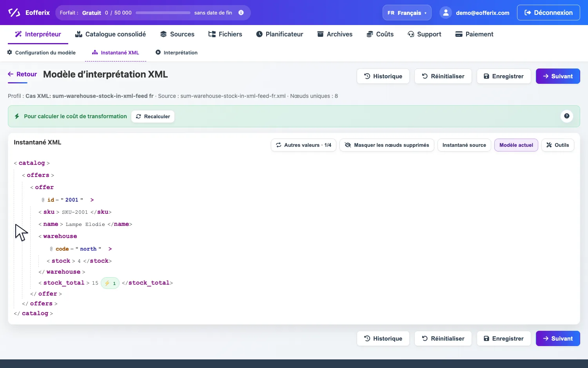
Task: Click the Déconnexion button
Action: coord(548,13)
